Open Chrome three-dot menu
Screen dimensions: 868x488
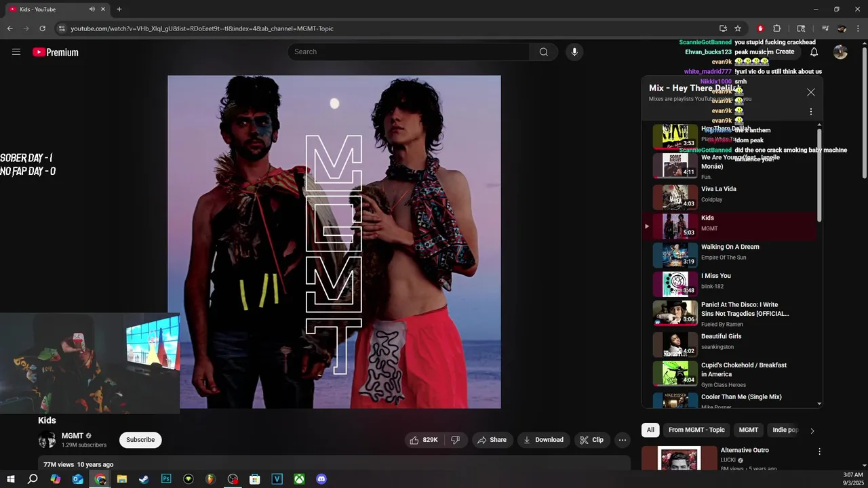tap(859, 28)
